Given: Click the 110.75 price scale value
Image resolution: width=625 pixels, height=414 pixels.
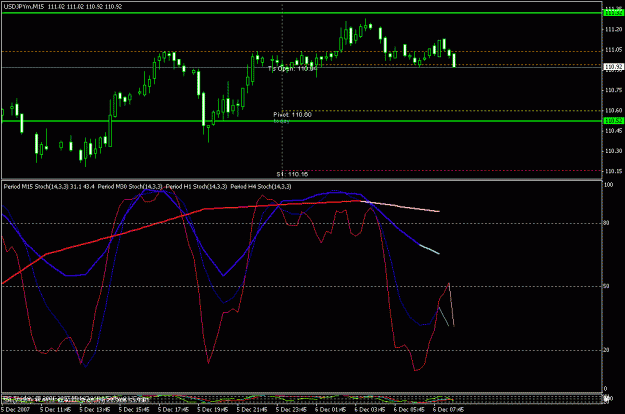Looking at the screenshot, I should (x=613, y=90).
